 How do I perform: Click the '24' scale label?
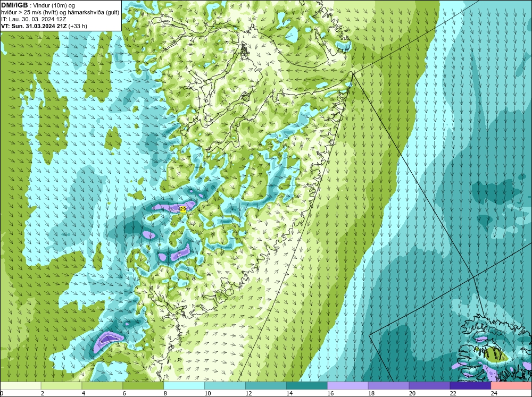tap(494, 393)
